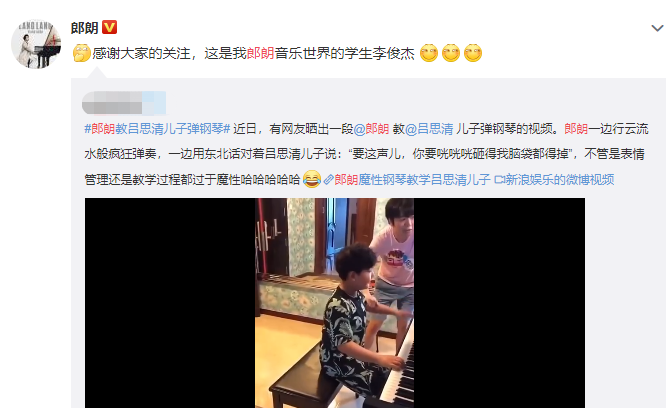The image size is (666, 408).
Task: Open 新浪娱乐的微博视频 link
Action: pos(560,180)
